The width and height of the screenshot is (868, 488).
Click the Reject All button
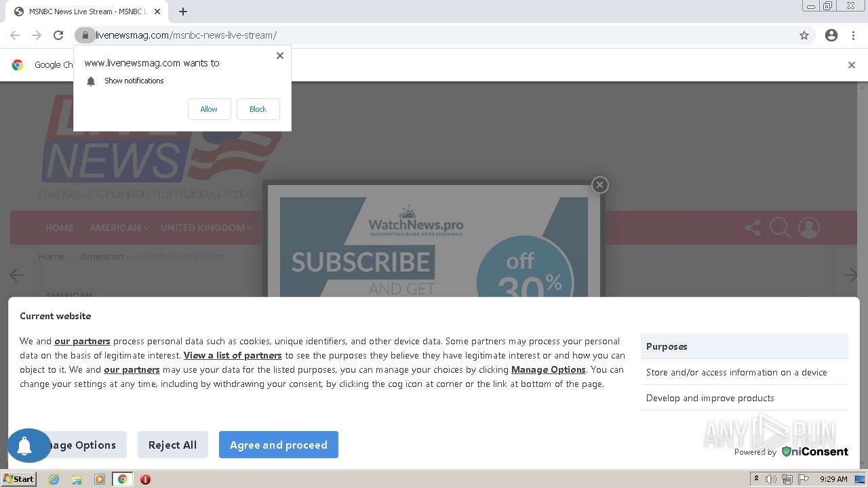pyautogui.click(x=172, y=445)
